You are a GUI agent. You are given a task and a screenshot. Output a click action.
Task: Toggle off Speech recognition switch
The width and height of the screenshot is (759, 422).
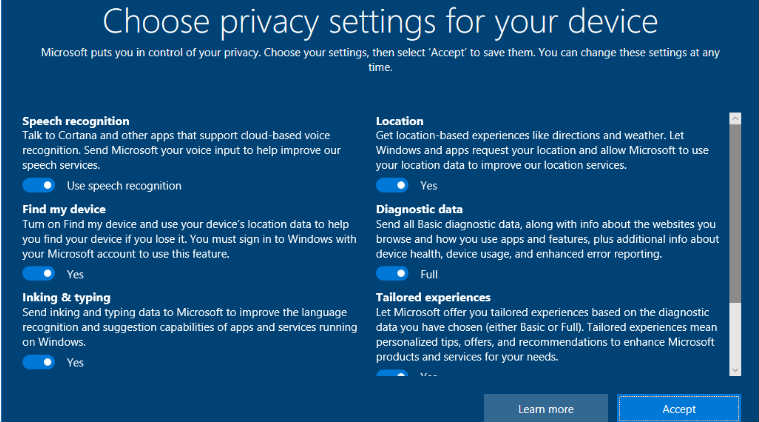tap(38, 185)
